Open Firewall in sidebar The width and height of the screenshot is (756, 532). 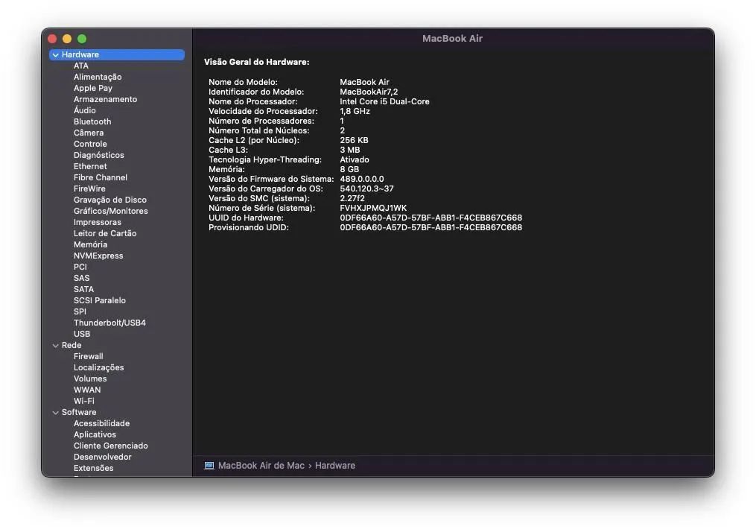pos(88,356)
